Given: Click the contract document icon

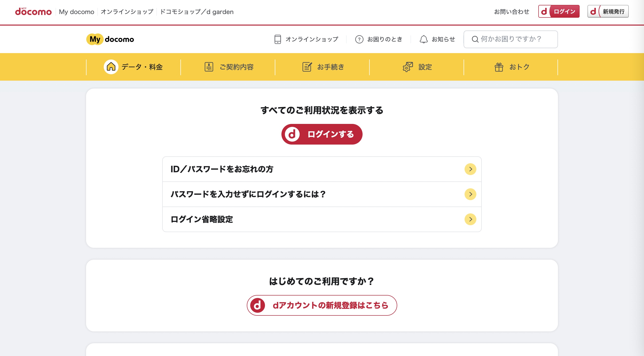Looking at the screenshot, I should coord(209,67).
